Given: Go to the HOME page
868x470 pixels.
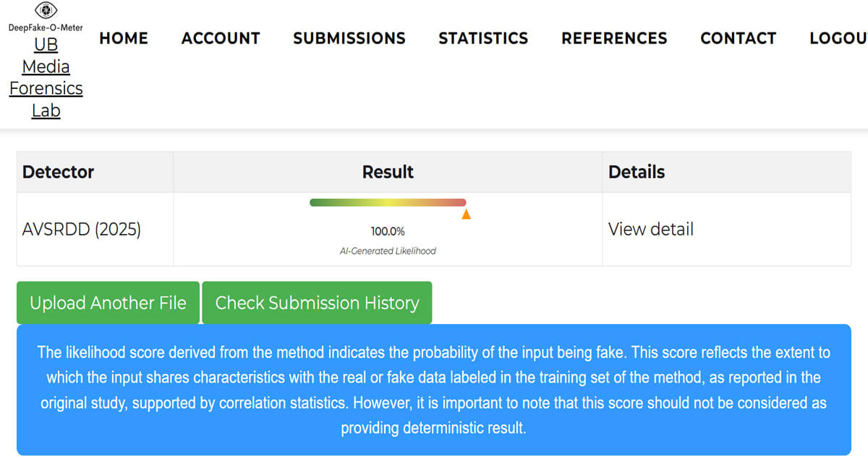Looking at the screenshot, I should tap(124, 38).
